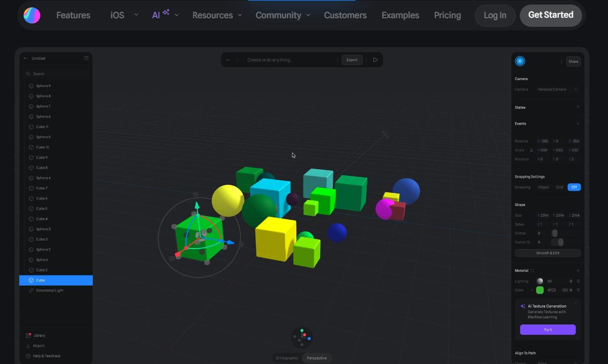608x364 pixels.
Task: Click the Spline rainbow logo
Action: tap(32, 15)
